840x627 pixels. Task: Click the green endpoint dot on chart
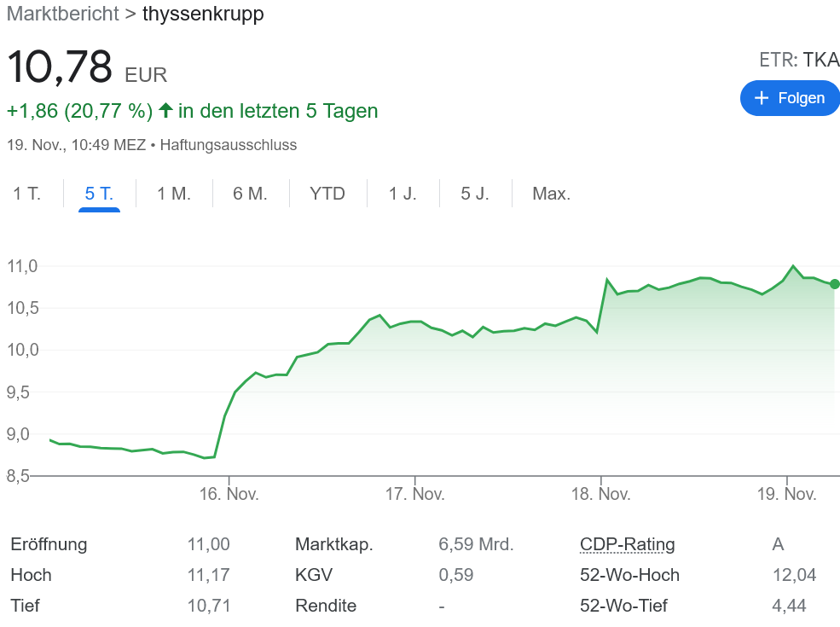[834, 284]
